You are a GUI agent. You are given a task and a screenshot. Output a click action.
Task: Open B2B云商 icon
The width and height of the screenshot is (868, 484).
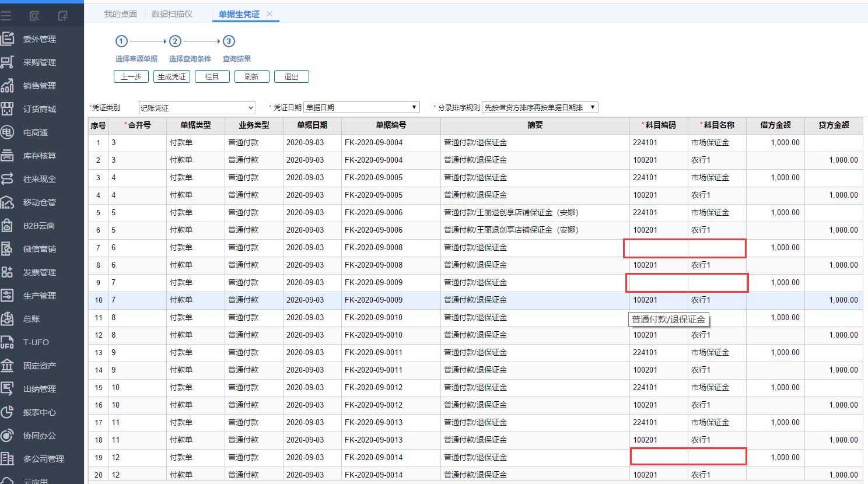click(7, 226)
